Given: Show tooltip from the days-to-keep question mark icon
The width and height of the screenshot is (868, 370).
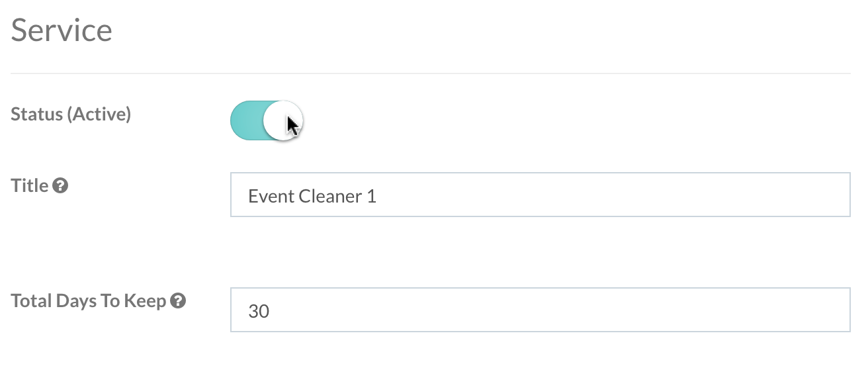Looking at the screenshot, I should pyautogui.click(x=177, y=301).
